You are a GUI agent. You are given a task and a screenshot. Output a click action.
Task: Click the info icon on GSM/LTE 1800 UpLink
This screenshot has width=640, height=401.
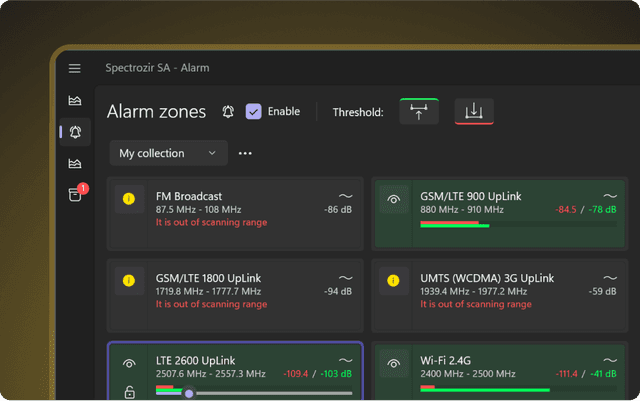pos(128,280)
